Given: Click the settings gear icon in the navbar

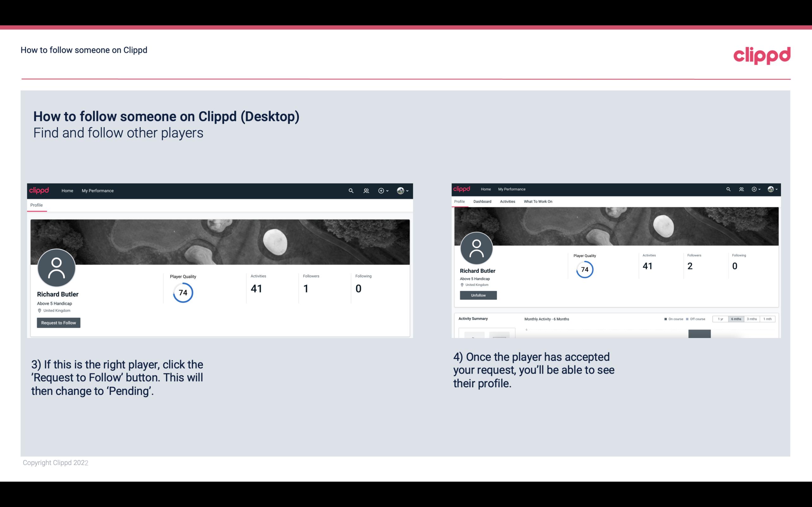Looking at the screenshot, I should point(382,190).
